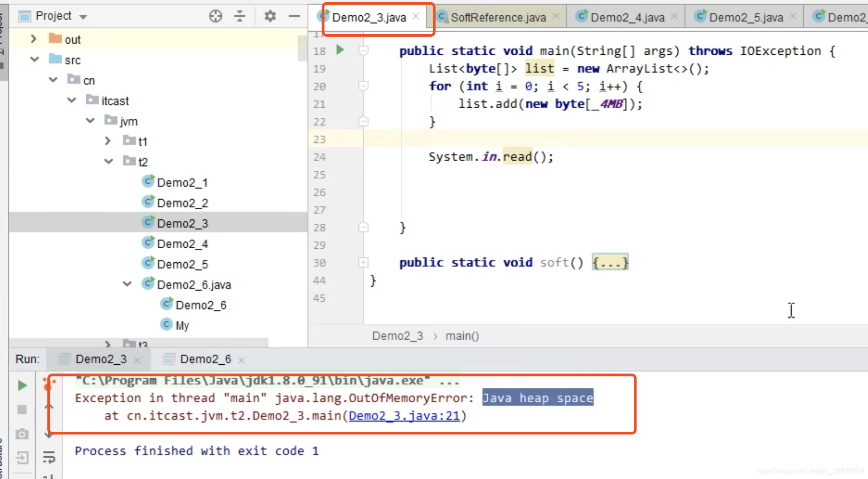Click main() in the editor breadcrumb
The width and height of the screenshot is (868, 479).
click(462, 336)
